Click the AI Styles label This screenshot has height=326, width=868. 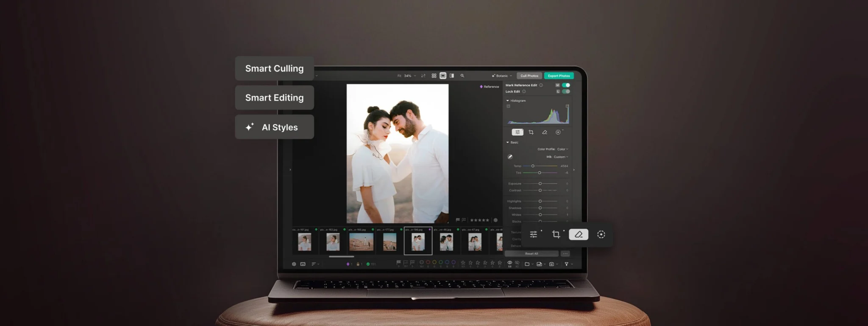pyautogui.click(x=275, y=127)
